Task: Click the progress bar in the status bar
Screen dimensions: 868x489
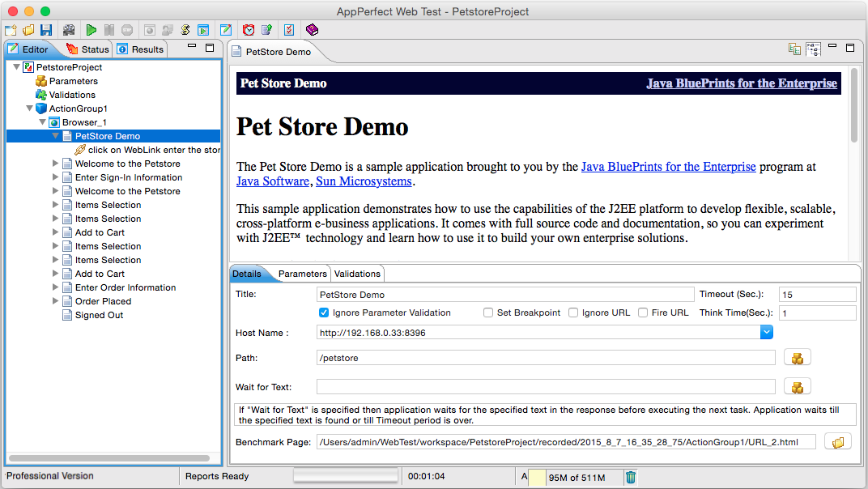Action: 346,476
